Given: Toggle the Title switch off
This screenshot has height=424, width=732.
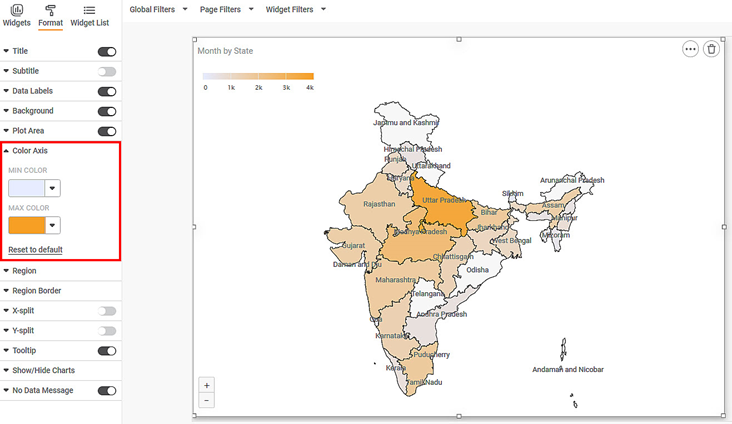Looking at the screenshot, I should [x=106, y=51].
